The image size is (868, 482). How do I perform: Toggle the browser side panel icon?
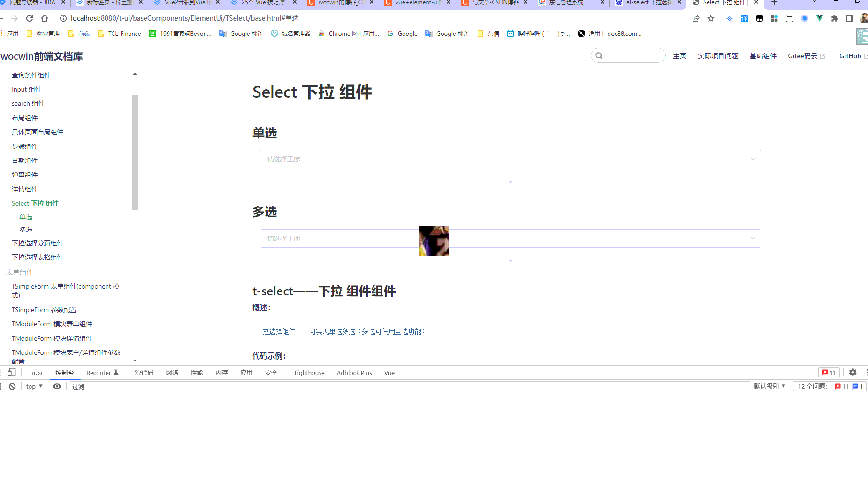(850, 18)
